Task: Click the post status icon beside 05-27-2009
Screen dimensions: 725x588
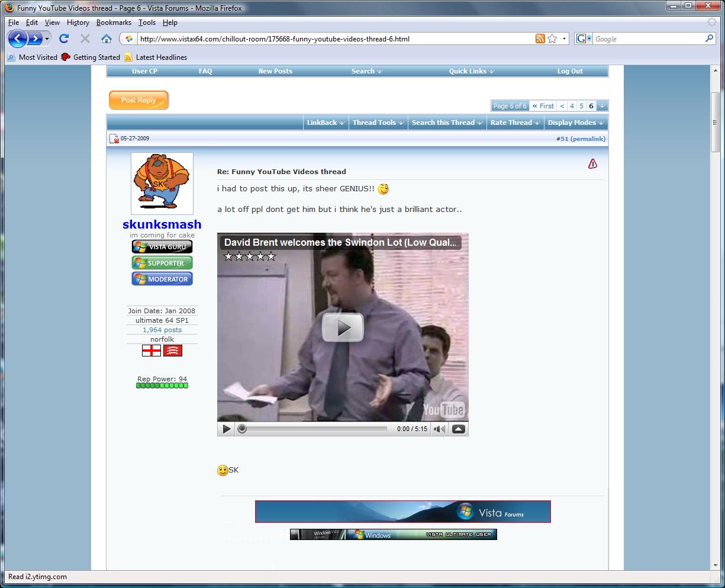Action: (x=114, y=139)
